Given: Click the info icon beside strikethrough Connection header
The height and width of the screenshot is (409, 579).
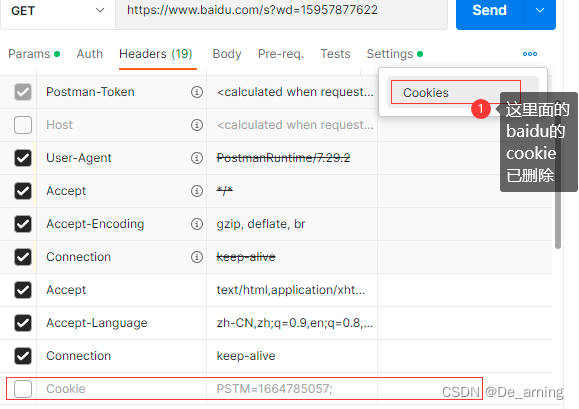Looking at the screenshot, I should [197, 257].
